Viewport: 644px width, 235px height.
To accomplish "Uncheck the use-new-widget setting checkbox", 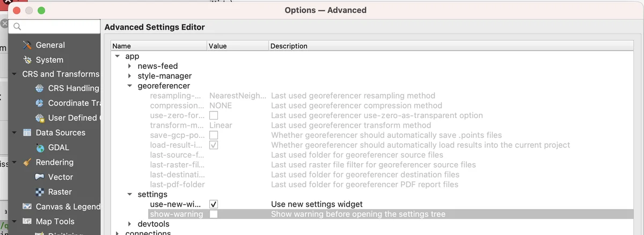I will [214, 204].
